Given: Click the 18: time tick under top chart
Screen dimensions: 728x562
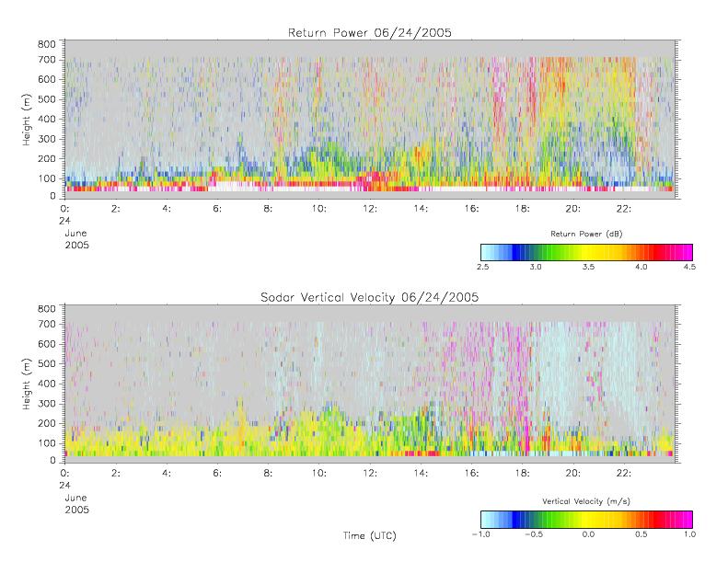Looking at the screenshot, I should [523, 209].
